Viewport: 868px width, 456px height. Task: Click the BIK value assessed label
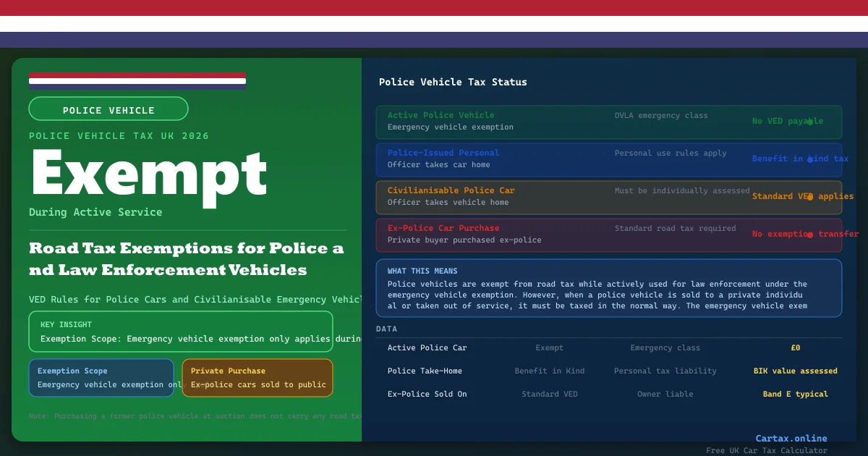795,371
